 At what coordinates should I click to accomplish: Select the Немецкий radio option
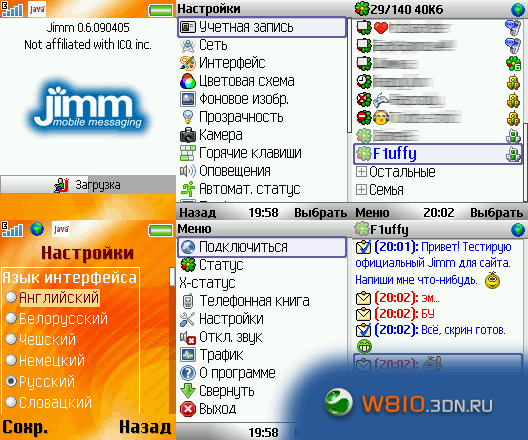tap(11, 360)
